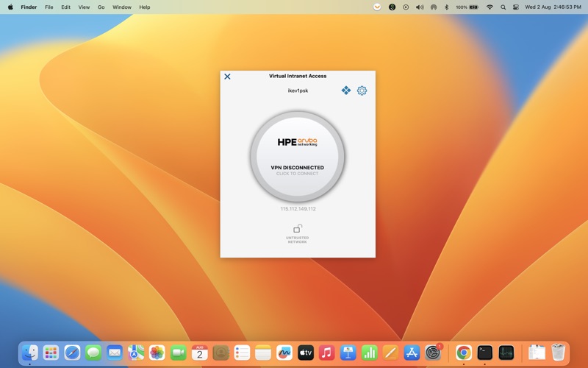Open the Bluetooth menu
The height and width of the screenshot is (368, 588).
pos(447,7)
